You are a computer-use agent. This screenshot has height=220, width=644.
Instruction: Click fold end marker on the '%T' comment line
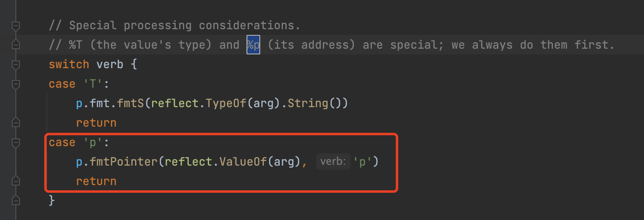[16, 45]
